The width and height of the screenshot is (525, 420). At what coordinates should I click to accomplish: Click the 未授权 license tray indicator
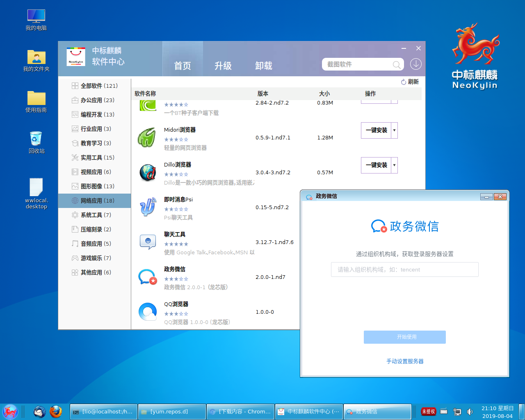tap(429, 411)
